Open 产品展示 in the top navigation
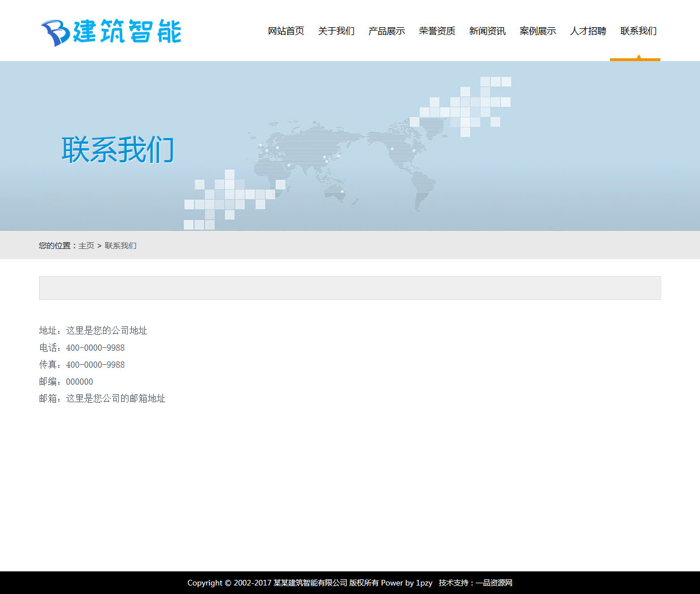Viewport: 700px width, 594px height. (x=386, y=31)
